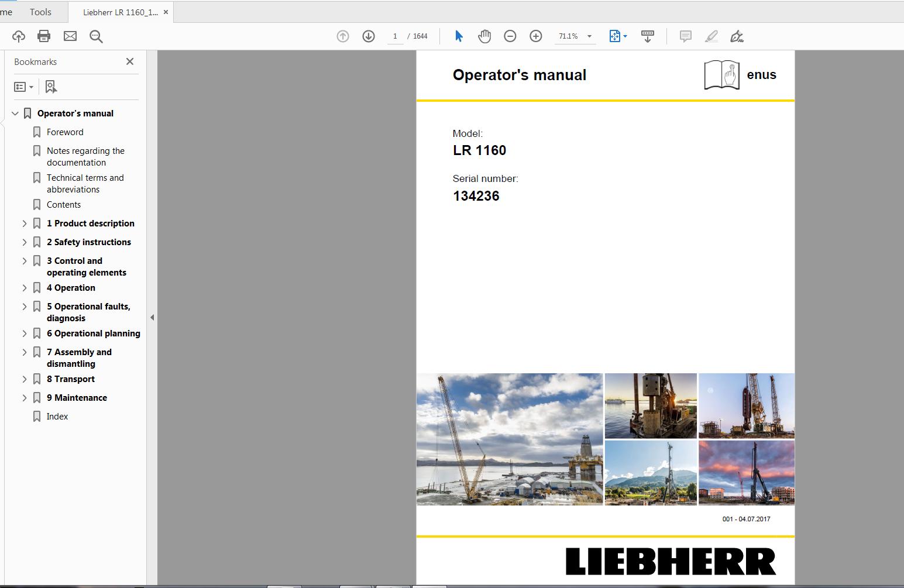
Task: Add a sticky note comment
Action: [x=686, y=36]
